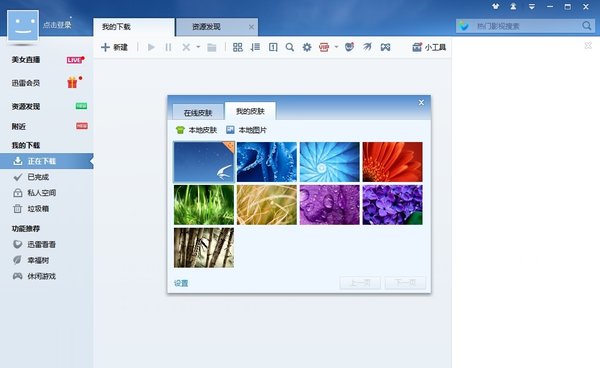Click the LIVE badge icon
600x368 pixels.
pos(75,60)
